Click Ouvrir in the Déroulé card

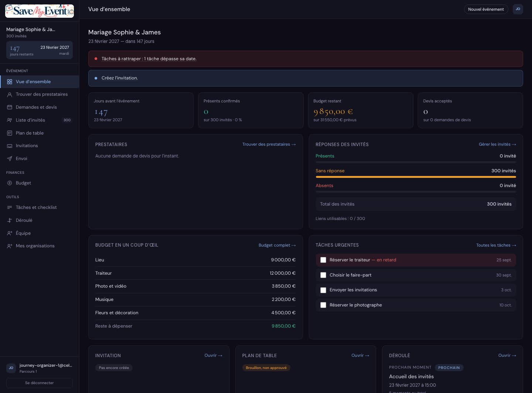pos(507,355)
